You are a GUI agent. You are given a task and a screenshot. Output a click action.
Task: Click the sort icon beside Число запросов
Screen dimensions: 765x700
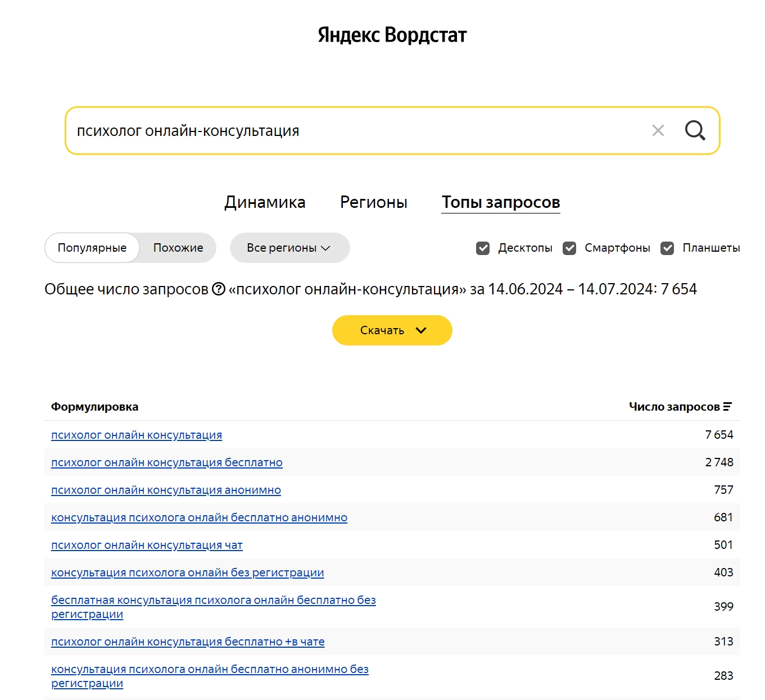(727, 407)
